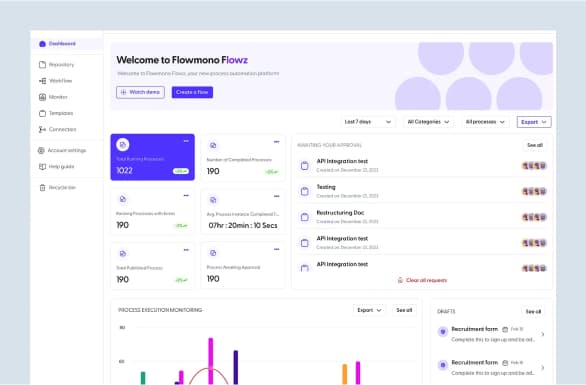The width and height of the screenshot is (586, 385).
Task: Click the Workflow icon in sidebar
Action: click(42, 81)
